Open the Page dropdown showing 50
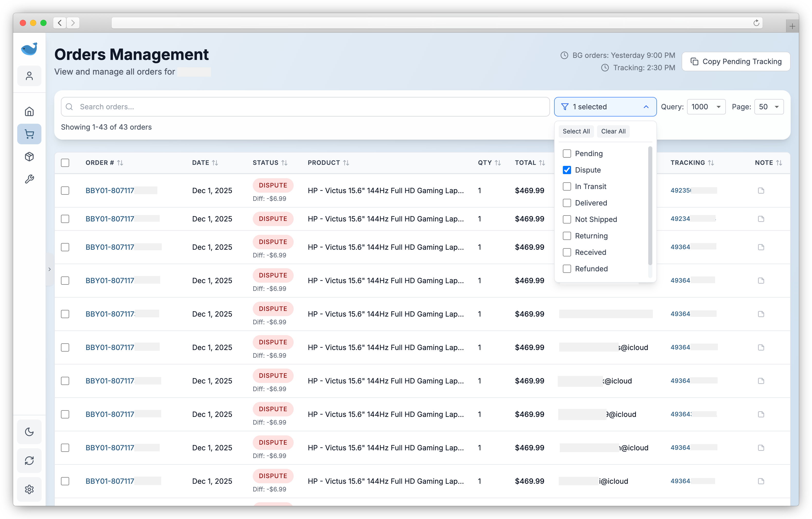Screen dimensions: 812x519 tap(769, 106)
